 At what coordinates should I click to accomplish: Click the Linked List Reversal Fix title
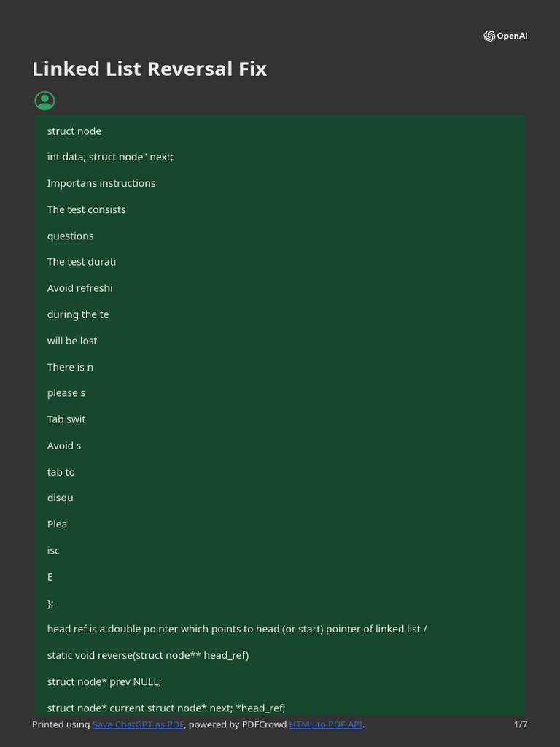149,69
